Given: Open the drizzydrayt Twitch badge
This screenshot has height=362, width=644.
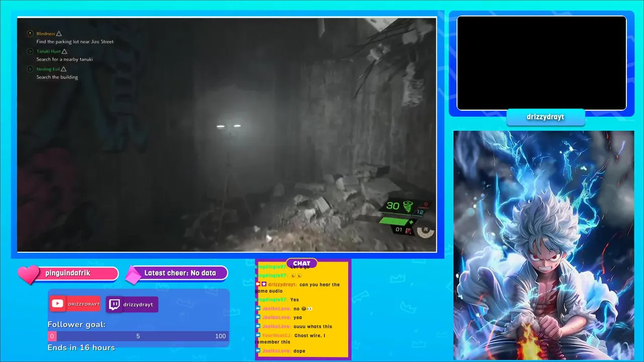Looking at the screenshot, I should 132,305.
